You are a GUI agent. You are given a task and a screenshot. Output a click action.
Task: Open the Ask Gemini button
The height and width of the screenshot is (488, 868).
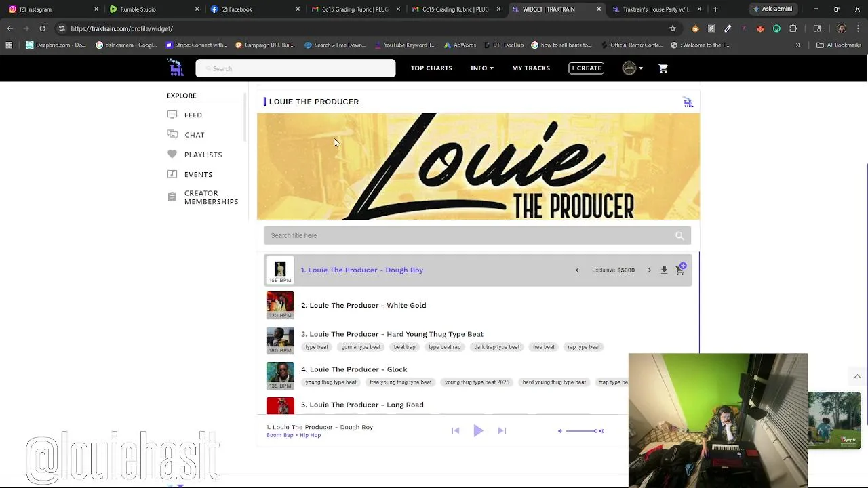pos(772,9)
